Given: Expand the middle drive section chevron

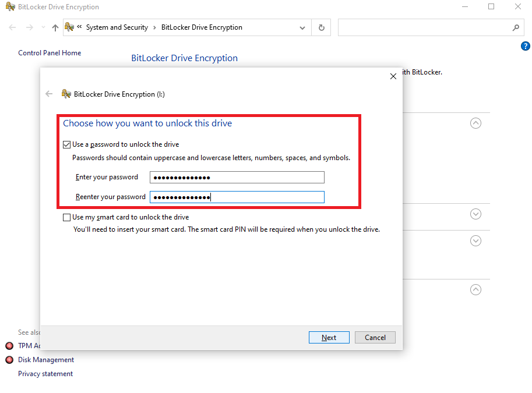Looking at the screenshot, I should pos(475,214).
